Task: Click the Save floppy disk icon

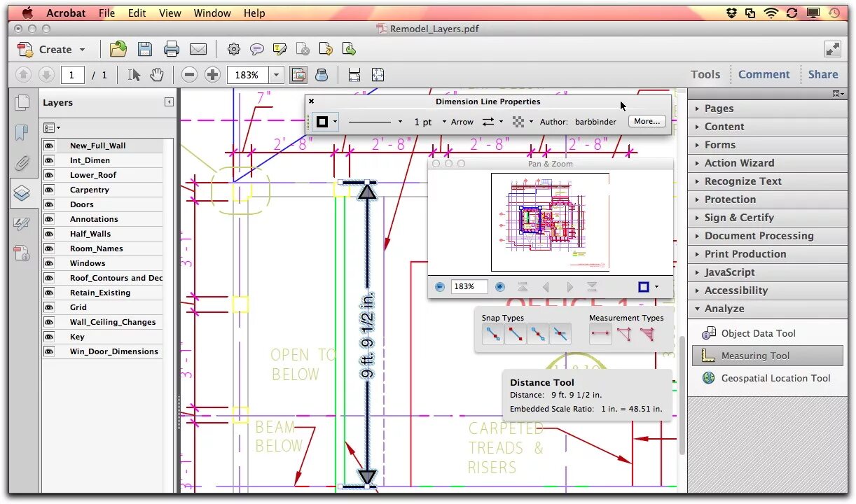Action: coord(145,49)
